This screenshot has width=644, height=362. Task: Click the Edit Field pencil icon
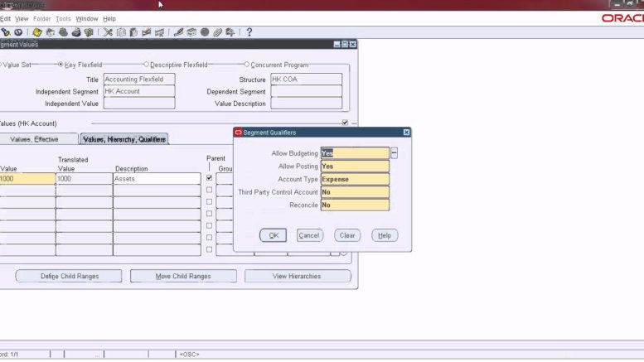point(178,32)
